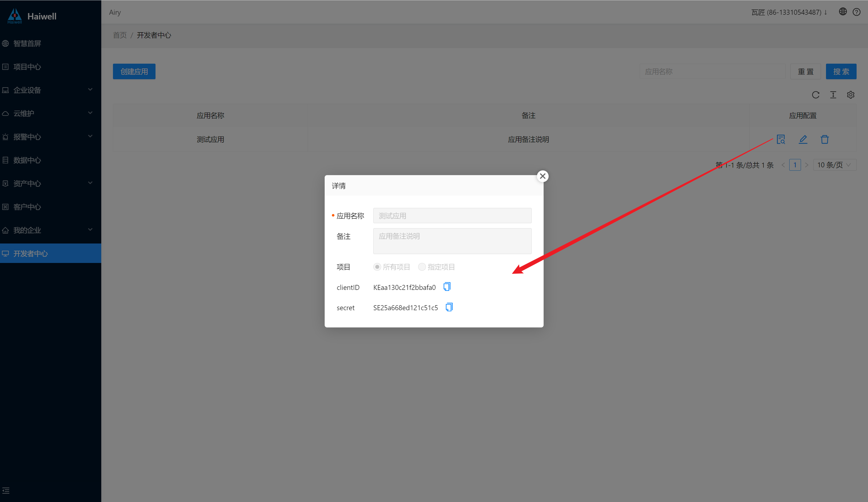Open language globe icon

pos(842,12)
